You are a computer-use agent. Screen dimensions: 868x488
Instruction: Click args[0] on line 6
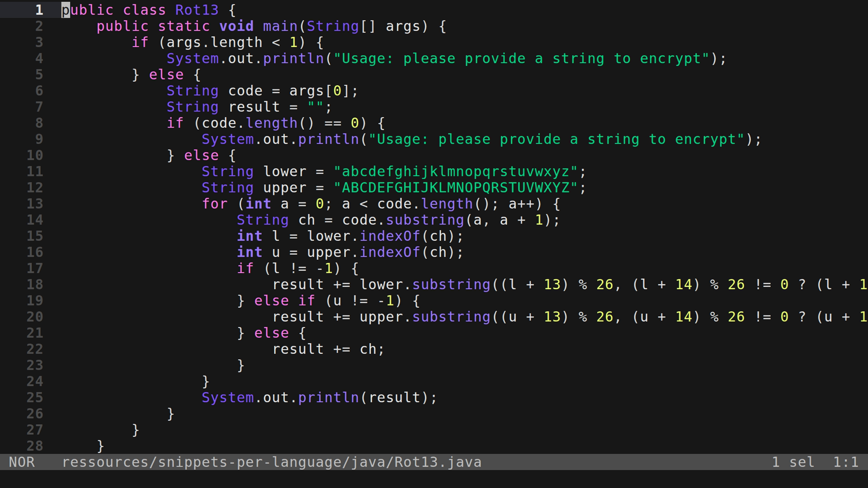tap(321, 90)
